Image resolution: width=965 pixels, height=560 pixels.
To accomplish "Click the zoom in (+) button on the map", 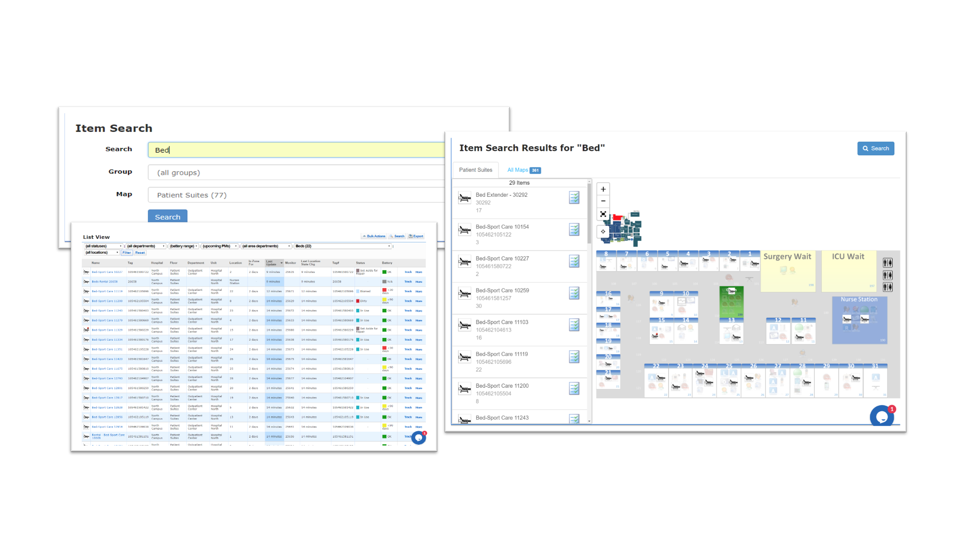I will 604,189.
